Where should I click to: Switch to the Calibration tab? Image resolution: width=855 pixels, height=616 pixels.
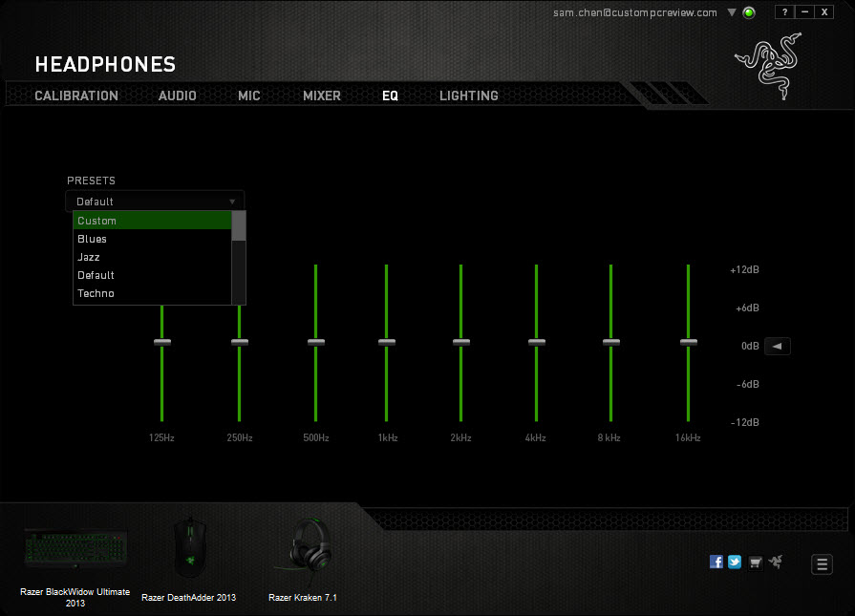[x=76, y=96]
